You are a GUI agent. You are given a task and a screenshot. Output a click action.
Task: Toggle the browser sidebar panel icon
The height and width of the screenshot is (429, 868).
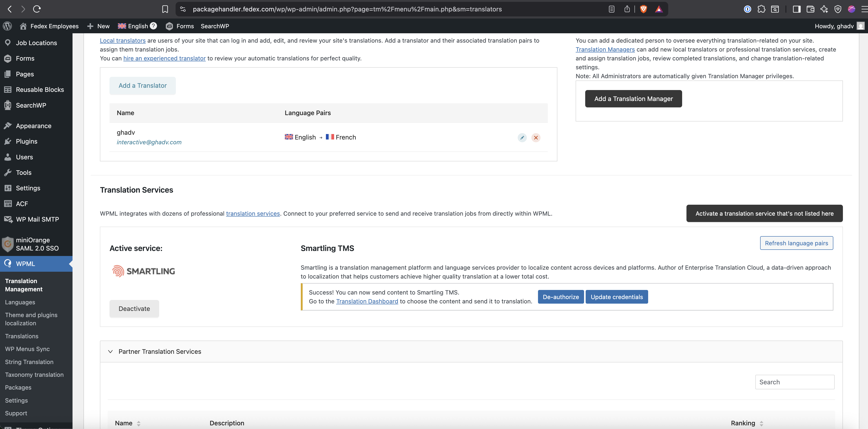(x=797, y=9)
